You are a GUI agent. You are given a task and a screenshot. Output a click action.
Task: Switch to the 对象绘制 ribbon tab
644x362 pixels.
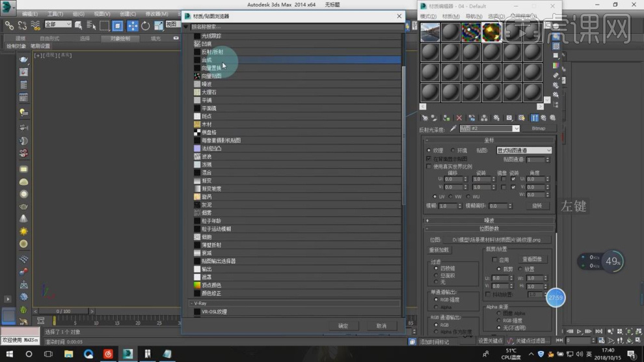point(120,38)
